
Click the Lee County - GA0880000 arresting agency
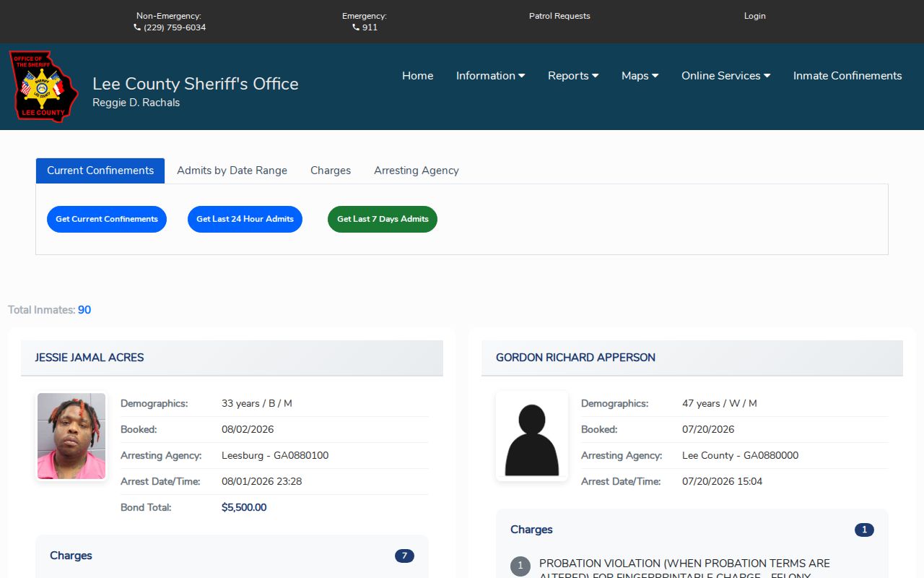tap(740, 455)
